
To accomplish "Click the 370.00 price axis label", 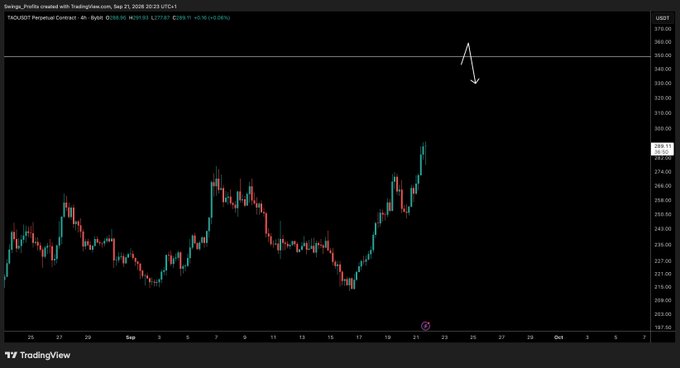I will click(663, 29).
